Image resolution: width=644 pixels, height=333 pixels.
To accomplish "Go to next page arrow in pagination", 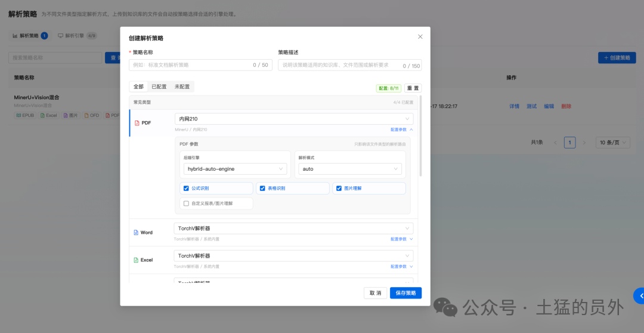I will click(x=584, y=143).
